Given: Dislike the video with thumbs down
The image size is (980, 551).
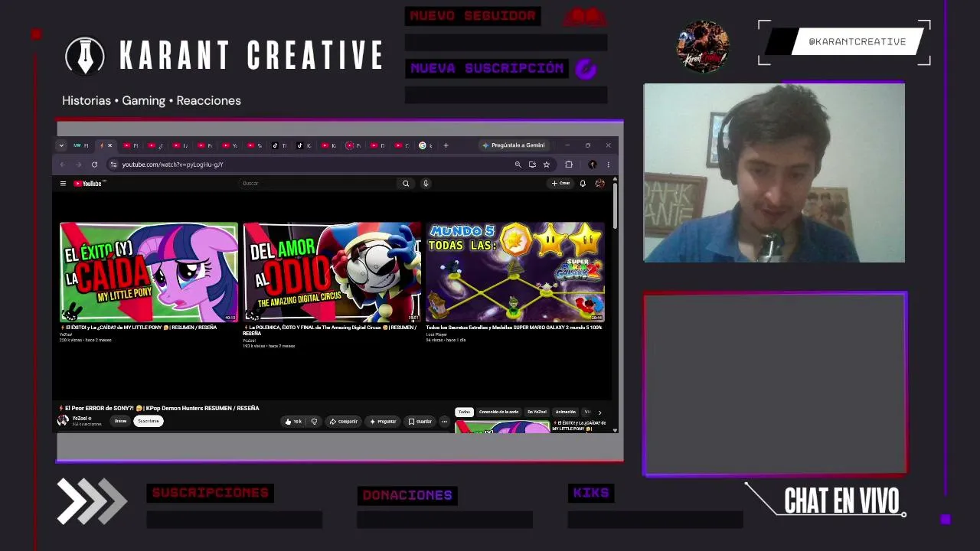Looking at the screenshot, I should click(314, 422).
